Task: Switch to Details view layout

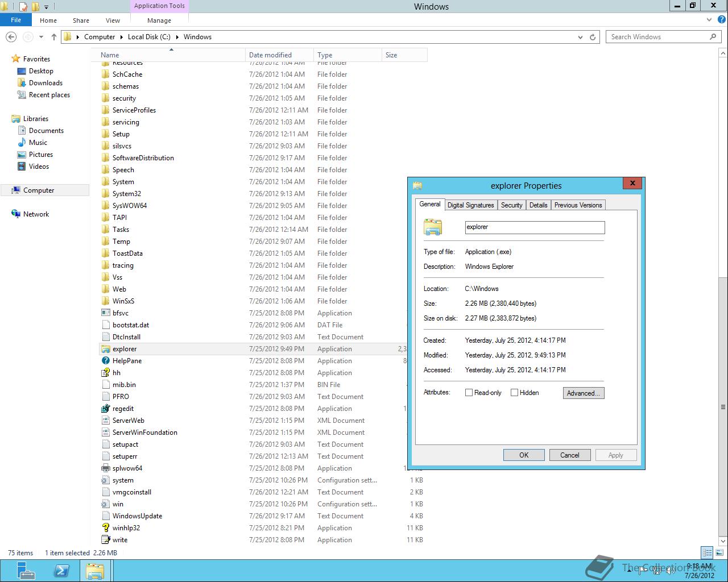Action: pos(707,552)
